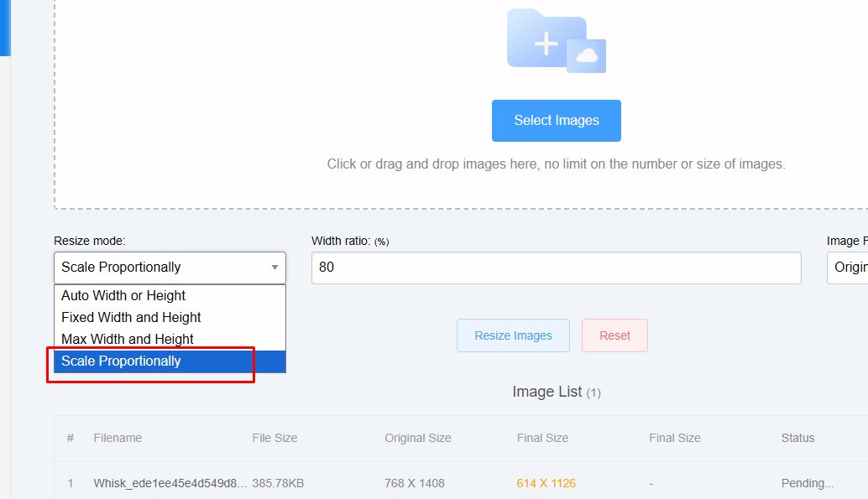This screenshot has width=868, height=499.
Task: Click the drag and drop instruction text
Action: tap(557, 164)
